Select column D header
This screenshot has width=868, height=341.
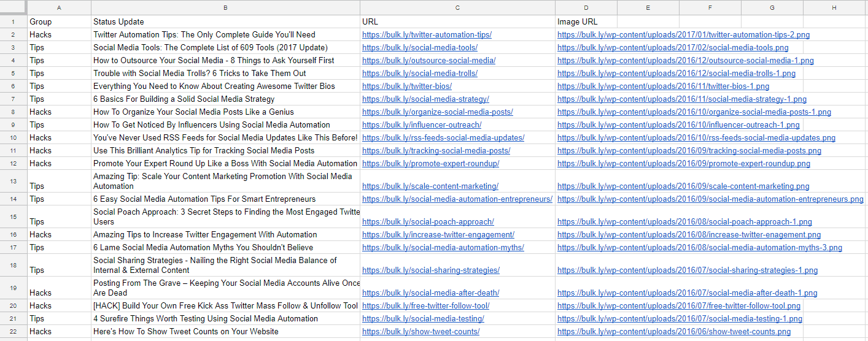coord(586,7)
